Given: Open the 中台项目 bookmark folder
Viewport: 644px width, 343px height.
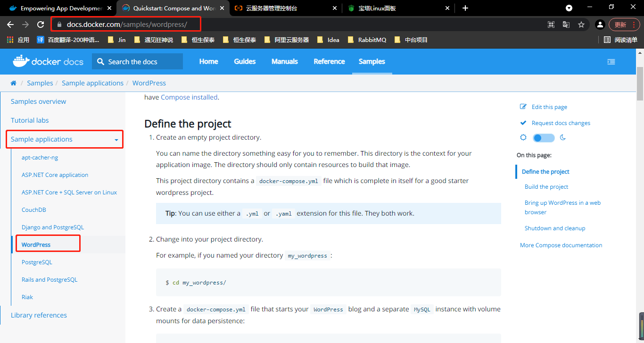Looking at the screenshot, I should pos(411,40).
